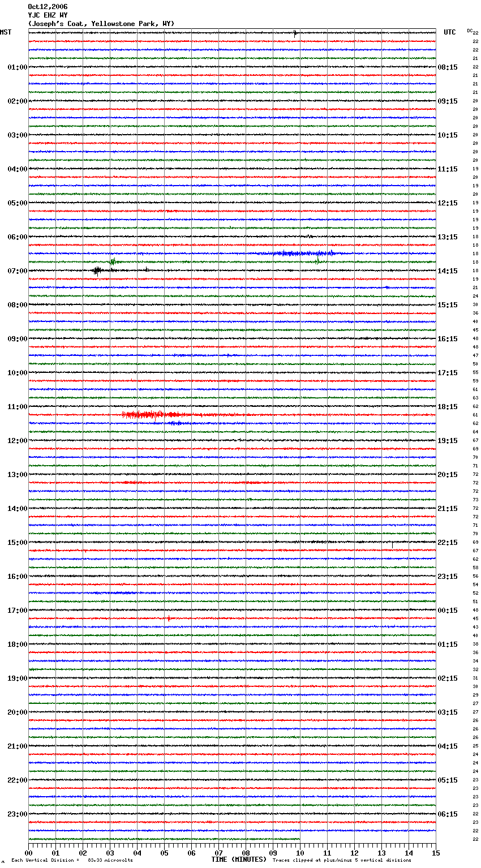Click the '08:15' UTC time label

click(x=448, y=67)
